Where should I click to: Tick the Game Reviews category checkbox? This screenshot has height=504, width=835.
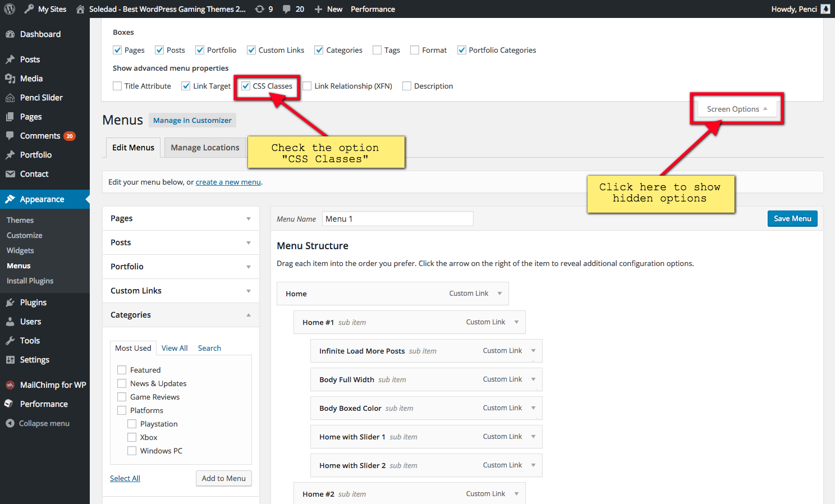click(x=122, y=397)
